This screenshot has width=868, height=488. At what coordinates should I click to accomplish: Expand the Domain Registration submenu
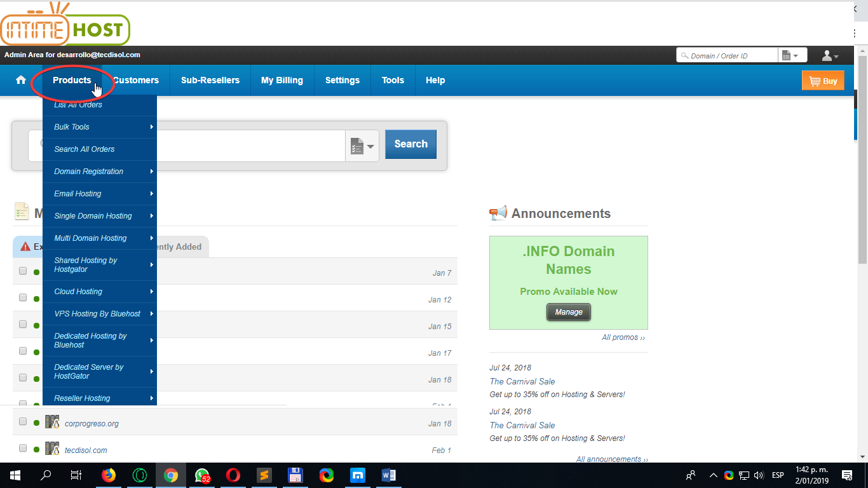pos(99,172)
